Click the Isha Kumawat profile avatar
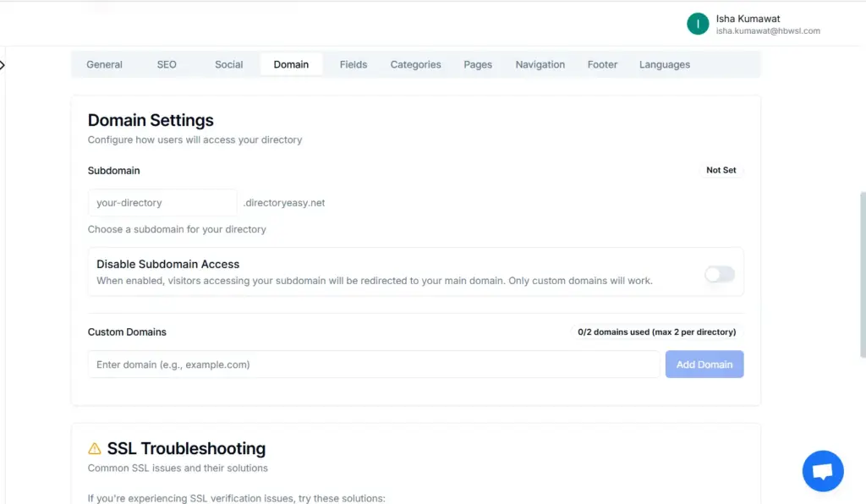 coord(697,24)
